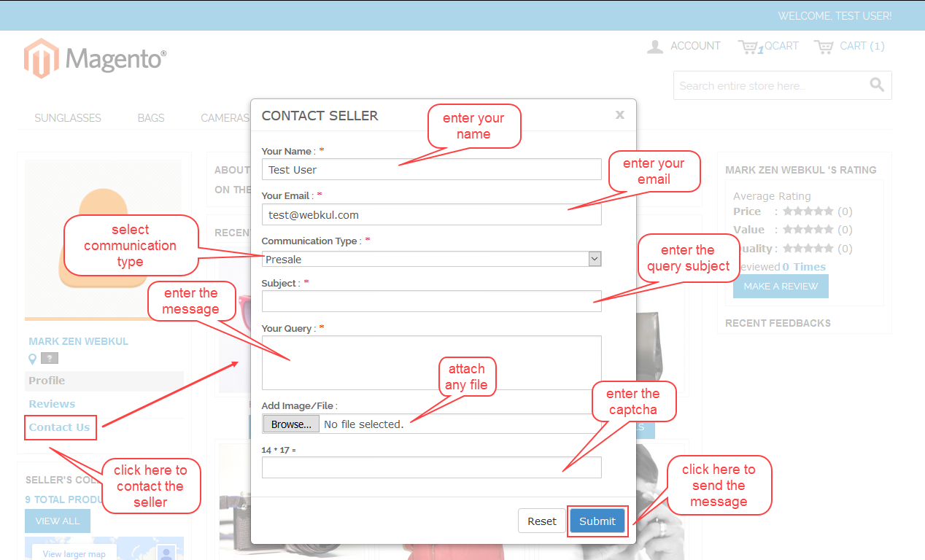Open the BAGS menu
925x560 pixels.
151,117
